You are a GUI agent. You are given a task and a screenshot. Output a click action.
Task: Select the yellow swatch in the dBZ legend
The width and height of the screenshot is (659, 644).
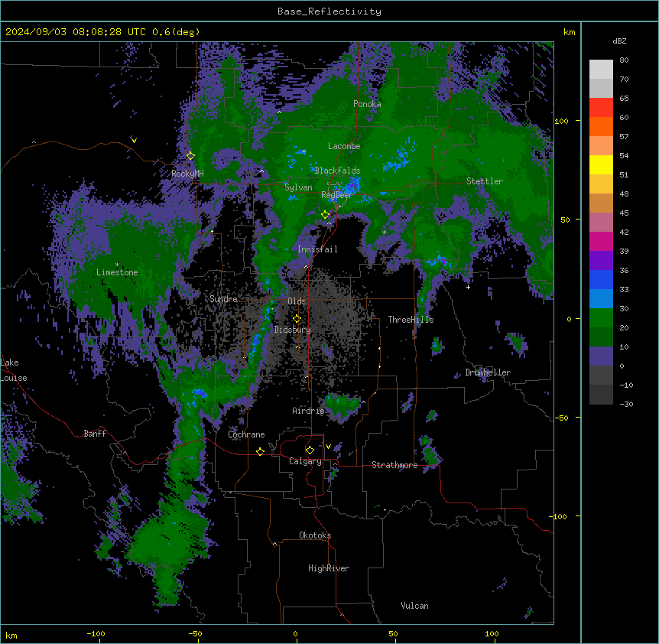601,165
